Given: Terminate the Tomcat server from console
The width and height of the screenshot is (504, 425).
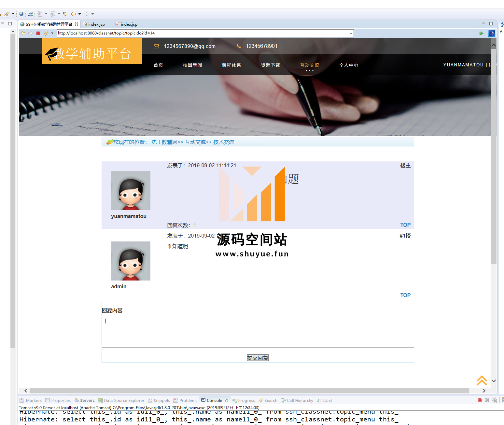Looking at the screenshot, I should pyautogui.click(x=480, y=400).
